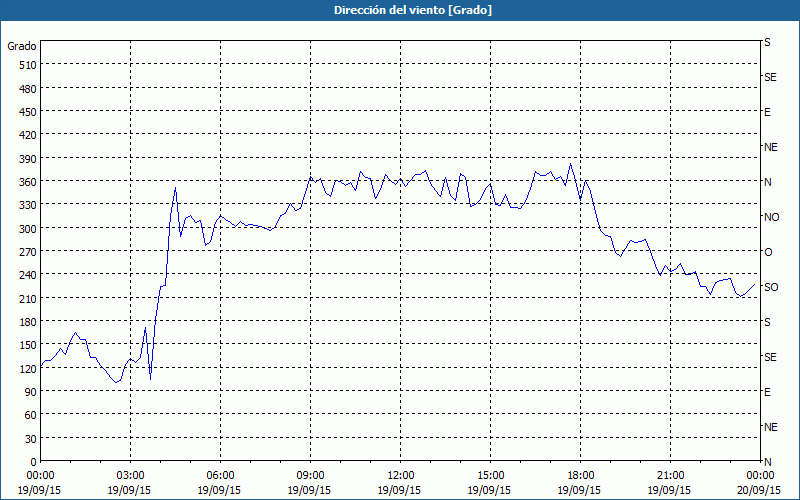This screenshot has width=800, height=500.
Task: Click the 03:00 time label
Action: (x=131, y=476)
